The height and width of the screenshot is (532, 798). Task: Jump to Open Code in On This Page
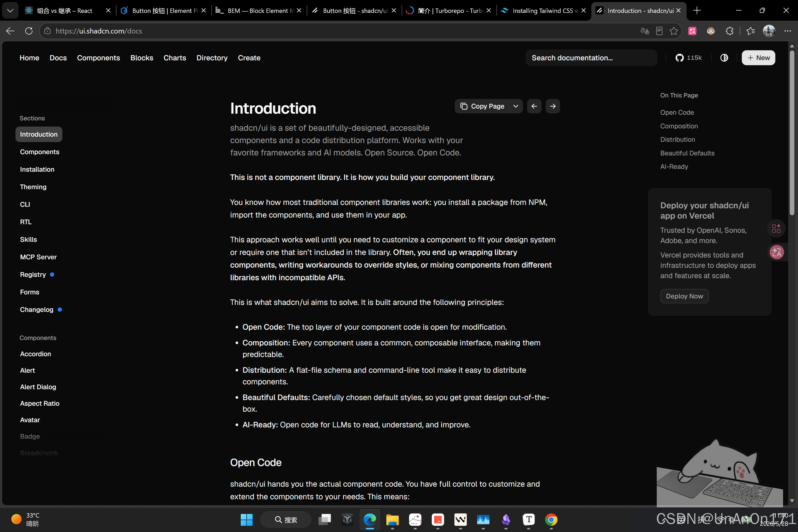tap(677, 112)
